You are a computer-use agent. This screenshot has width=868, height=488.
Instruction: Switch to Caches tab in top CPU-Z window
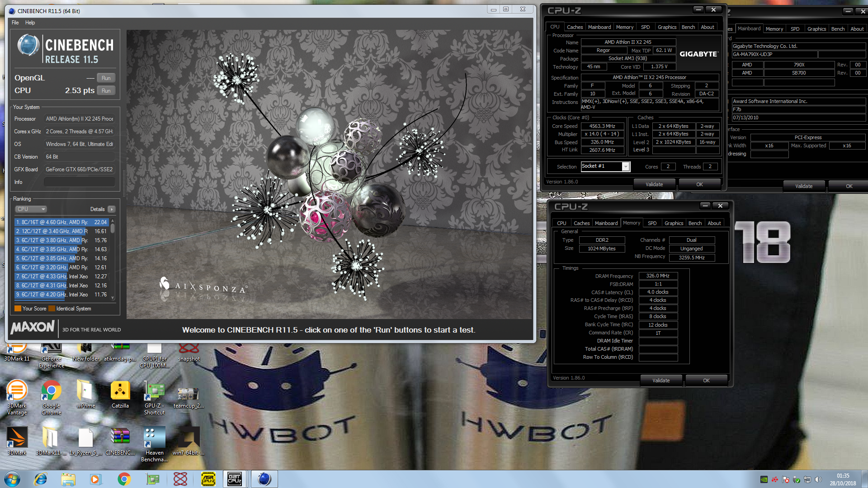click(575, 27)
